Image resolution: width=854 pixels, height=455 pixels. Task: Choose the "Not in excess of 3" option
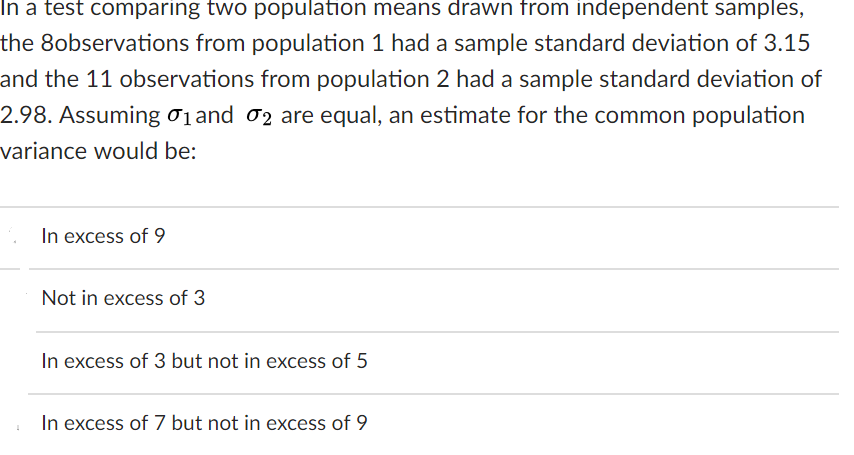(x=123, y=298)
